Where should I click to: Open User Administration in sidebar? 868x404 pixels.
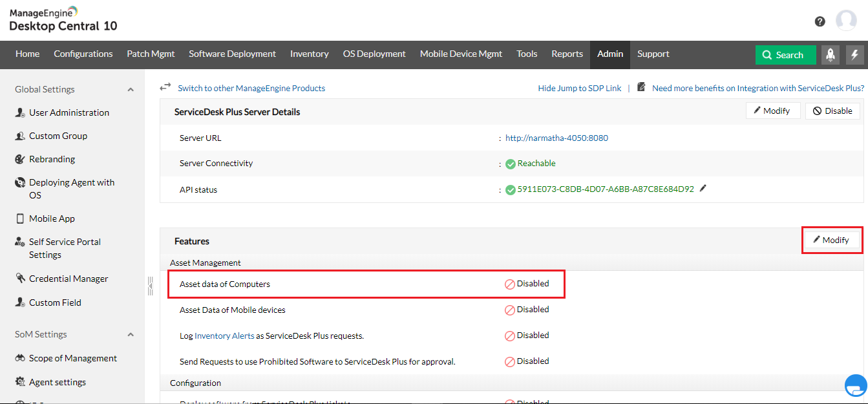69,113
